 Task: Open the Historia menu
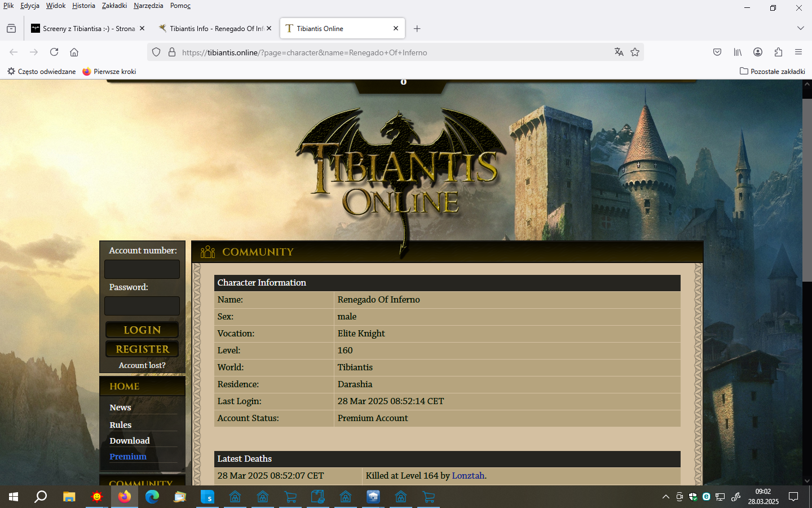(83, 6)
